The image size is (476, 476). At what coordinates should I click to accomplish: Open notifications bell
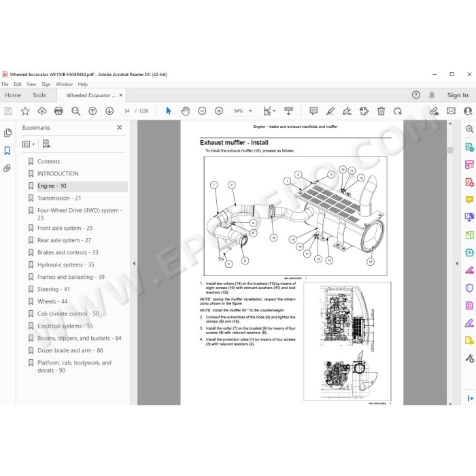[x=432, y=95]
